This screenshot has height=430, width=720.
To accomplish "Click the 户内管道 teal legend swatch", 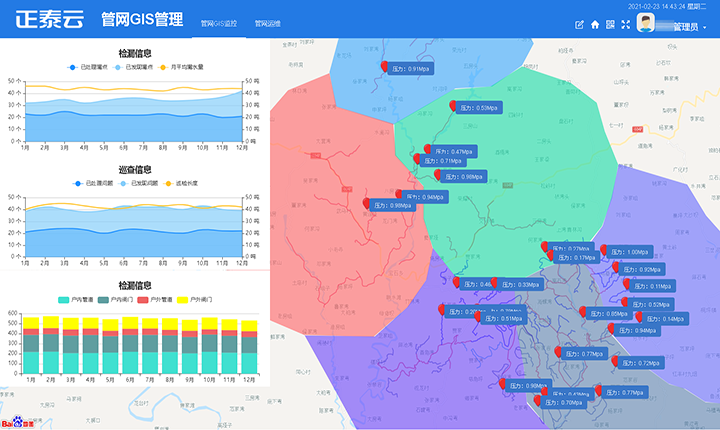I will pos(64,300).
